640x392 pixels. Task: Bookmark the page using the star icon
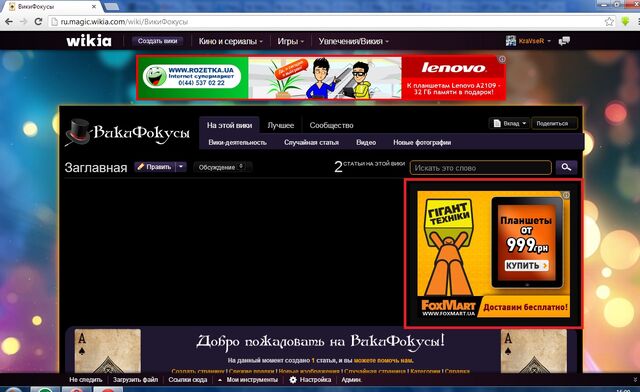(609, 22)
